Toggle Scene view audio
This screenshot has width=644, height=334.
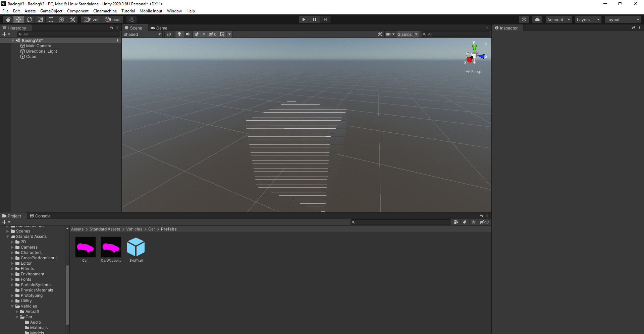click(x=188, y=34)
